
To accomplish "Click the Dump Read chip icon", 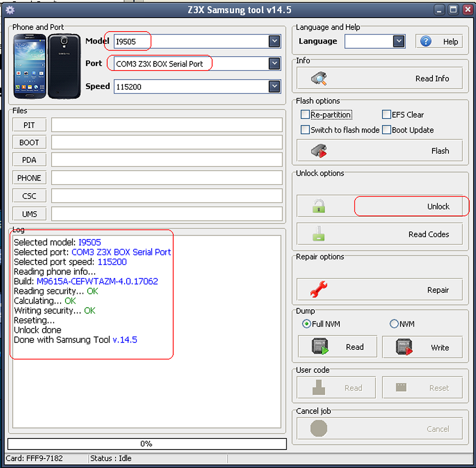I will pyautogui.click(x=320, y=346).
